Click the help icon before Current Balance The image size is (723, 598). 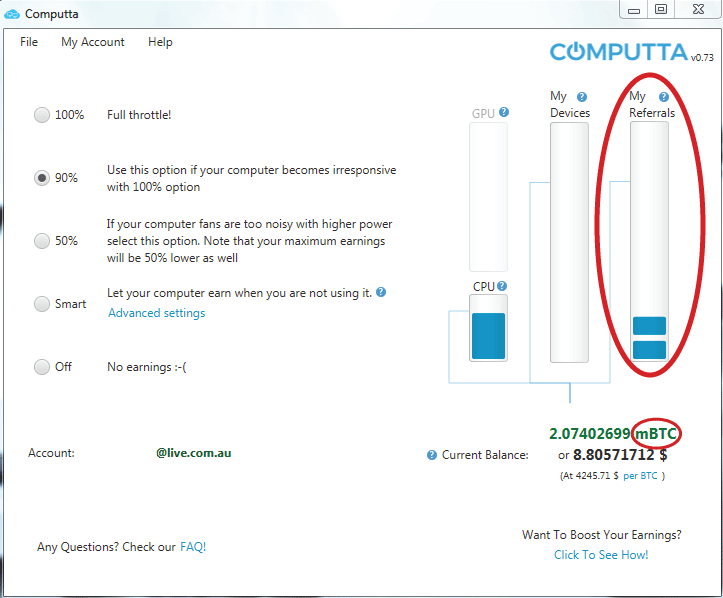[432, 455]
